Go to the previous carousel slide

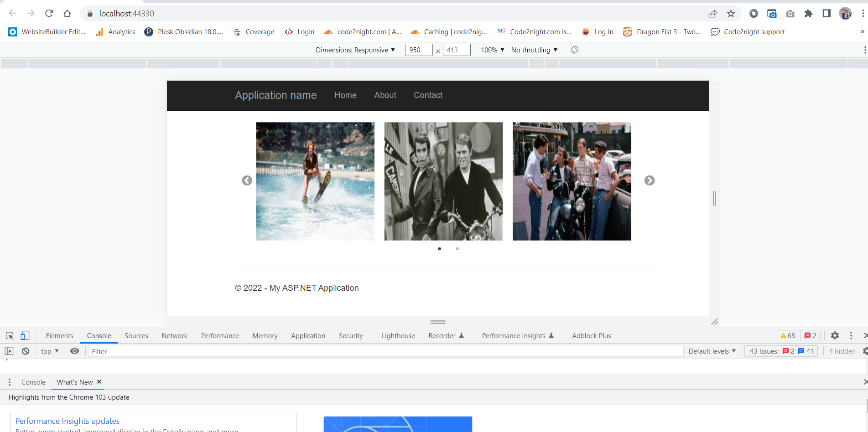(x=247, y=180)
